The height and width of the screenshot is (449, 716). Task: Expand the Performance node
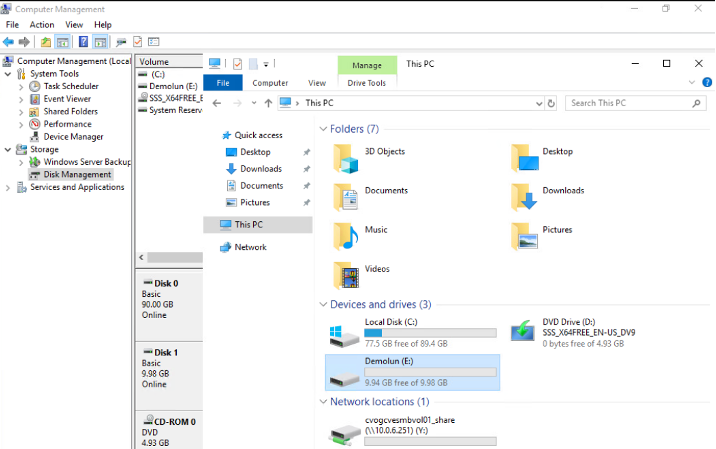tap(21, 124)
